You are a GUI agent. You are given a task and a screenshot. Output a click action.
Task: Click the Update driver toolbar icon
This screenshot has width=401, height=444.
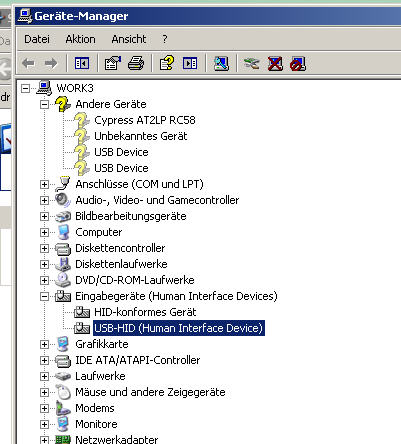click(252, 63)
